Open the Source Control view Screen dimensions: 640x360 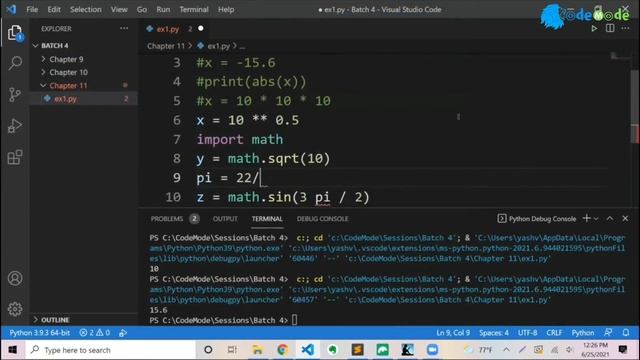(15, 95)
